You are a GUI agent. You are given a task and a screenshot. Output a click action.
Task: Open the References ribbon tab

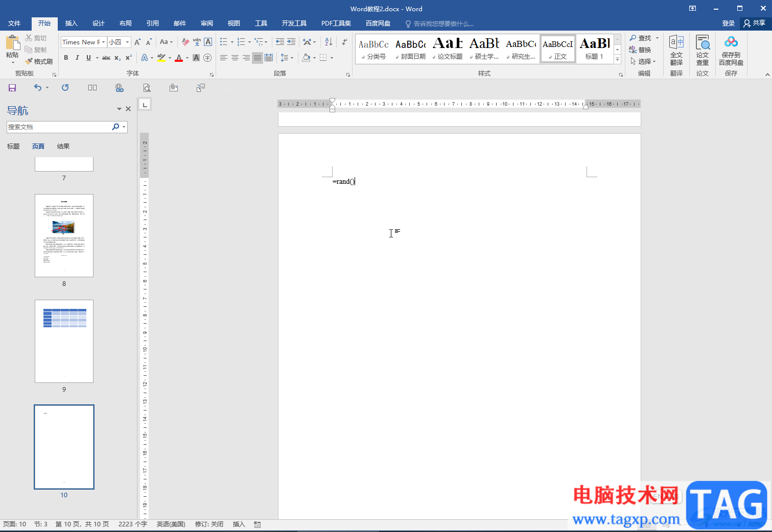152,23
